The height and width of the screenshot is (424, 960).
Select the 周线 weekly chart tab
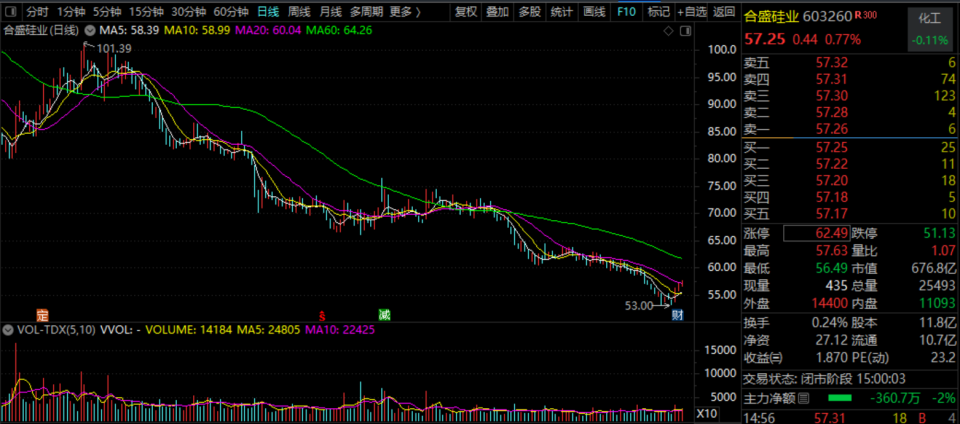299,11
